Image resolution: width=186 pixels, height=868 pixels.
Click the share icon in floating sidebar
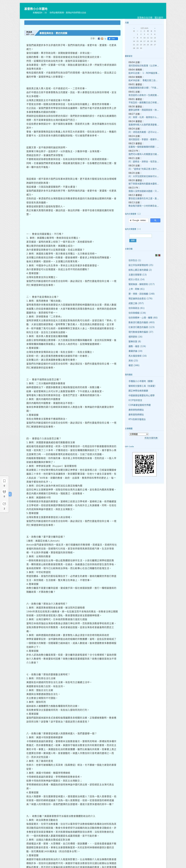click(4, 504)
